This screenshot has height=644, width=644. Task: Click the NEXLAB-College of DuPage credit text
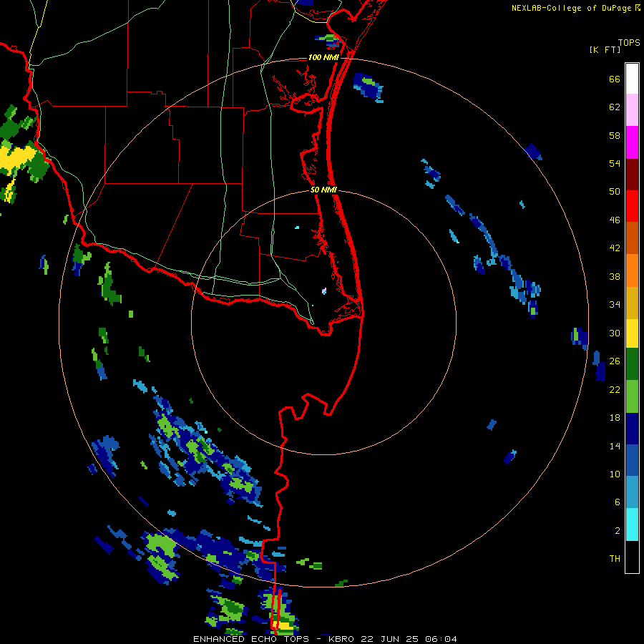[x=571, y=8]
